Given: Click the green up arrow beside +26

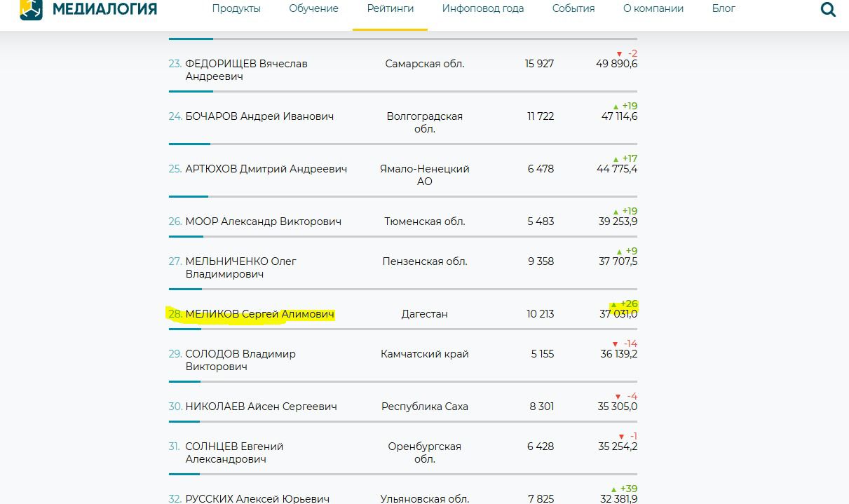Looking at the screenshot, I should pyautogui.click(x=614, y=305).
